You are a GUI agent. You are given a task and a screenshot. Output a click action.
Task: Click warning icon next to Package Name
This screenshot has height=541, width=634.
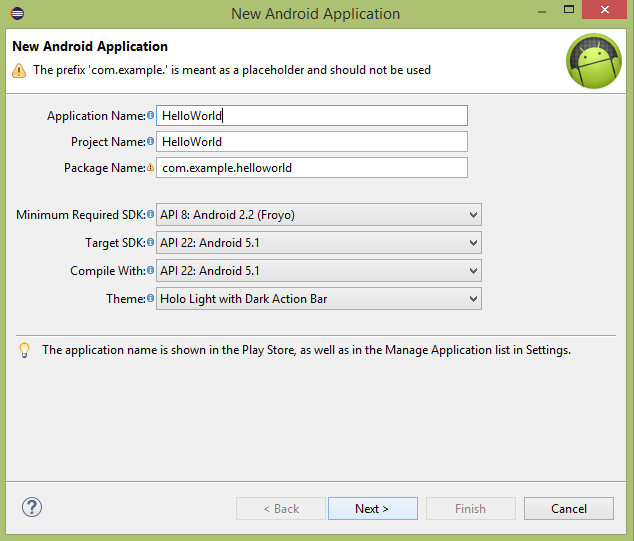pos(151,168)
